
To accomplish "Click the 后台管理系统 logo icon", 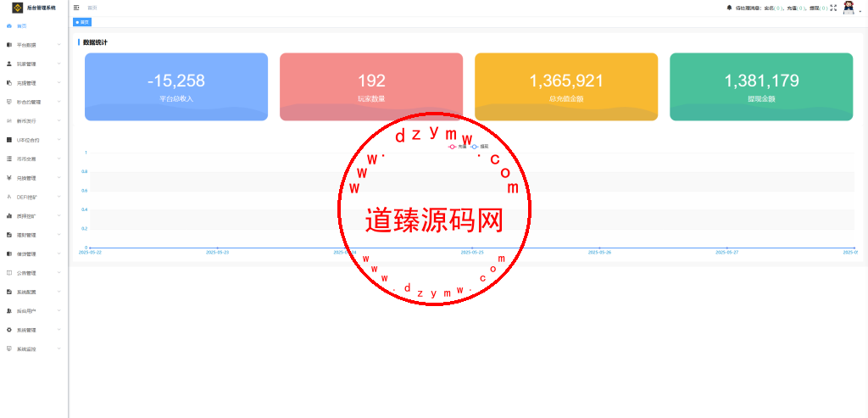I will point(18,8).
